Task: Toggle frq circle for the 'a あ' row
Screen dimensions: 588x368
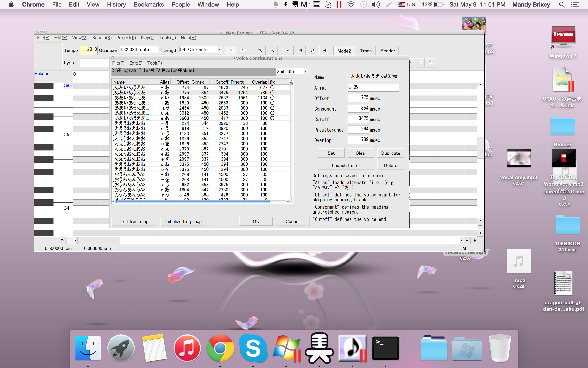Action: (x=272, y=92)
